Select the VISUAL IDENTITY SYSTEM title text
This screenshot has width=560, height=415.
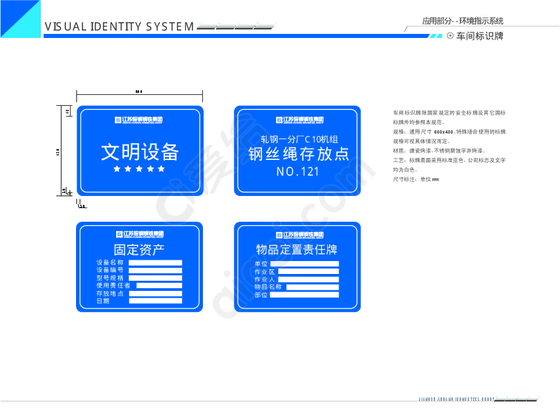click(x=119, y=27)
